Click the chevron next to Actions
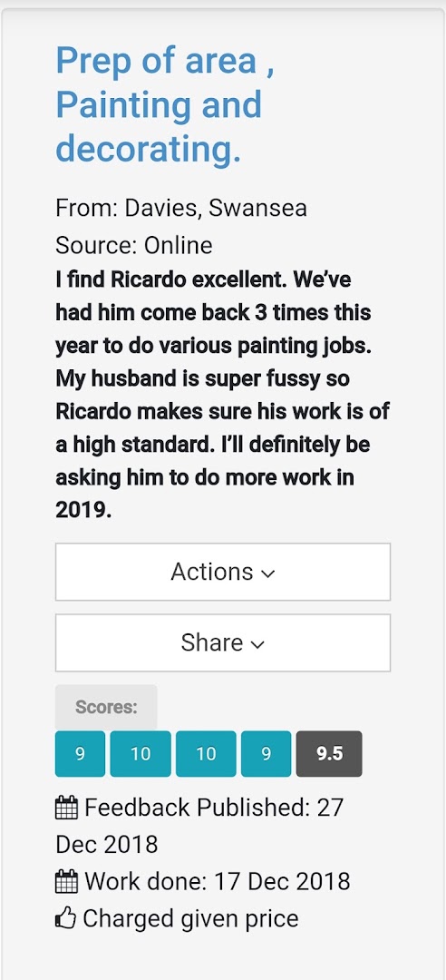The width and height of the screenshot is (446, 980). (267, 573)
